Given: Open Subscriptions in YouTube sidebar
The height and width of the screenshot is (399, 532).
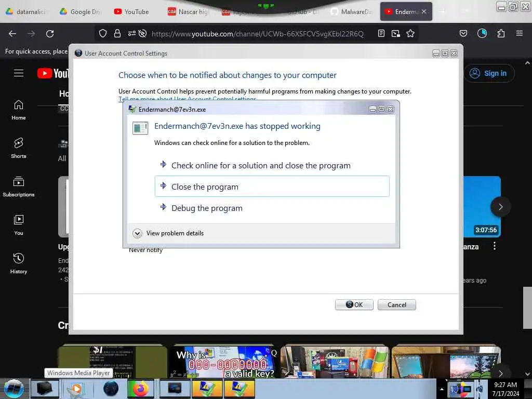Looking at the screenshot, I should 19,187.
